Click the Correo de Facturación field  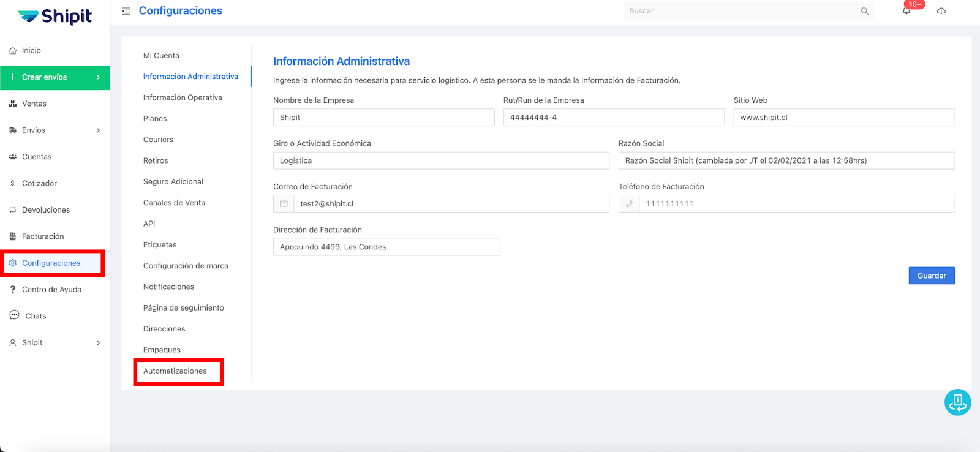point(450,204)
